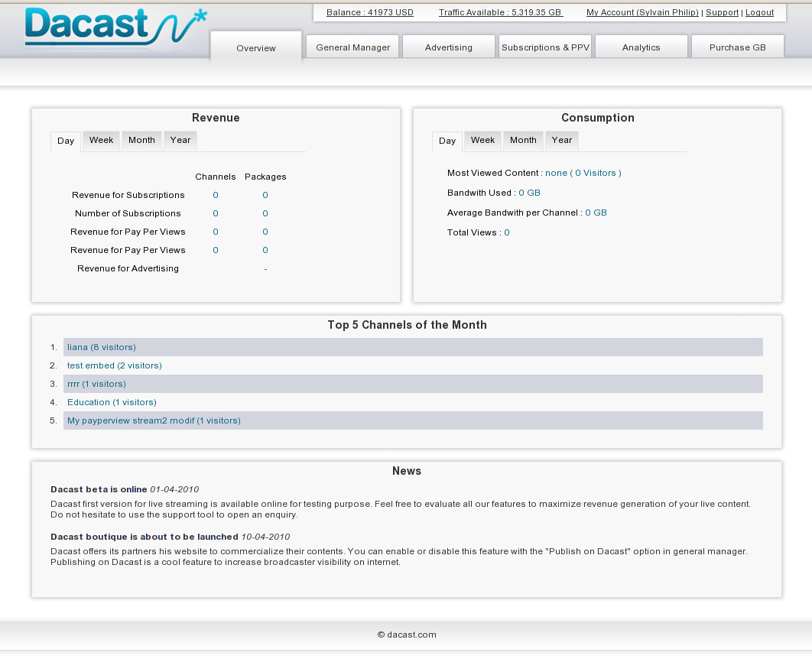Open the liana (8 visitors) channel
The height and width of the screenshot is (659, 812).
click(102, 347)
